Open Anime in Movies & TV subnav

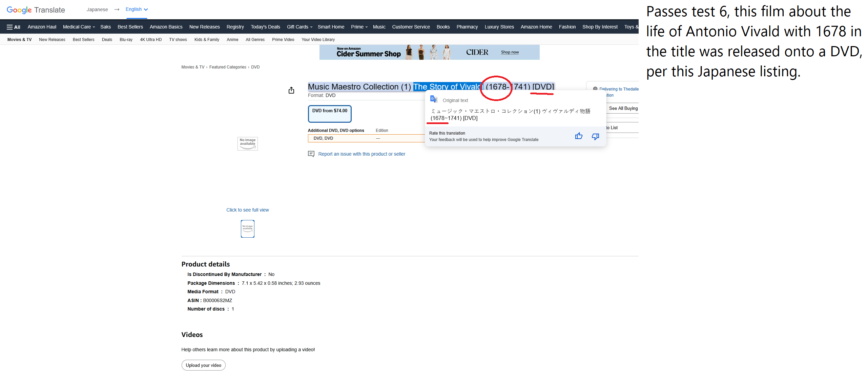232,40
